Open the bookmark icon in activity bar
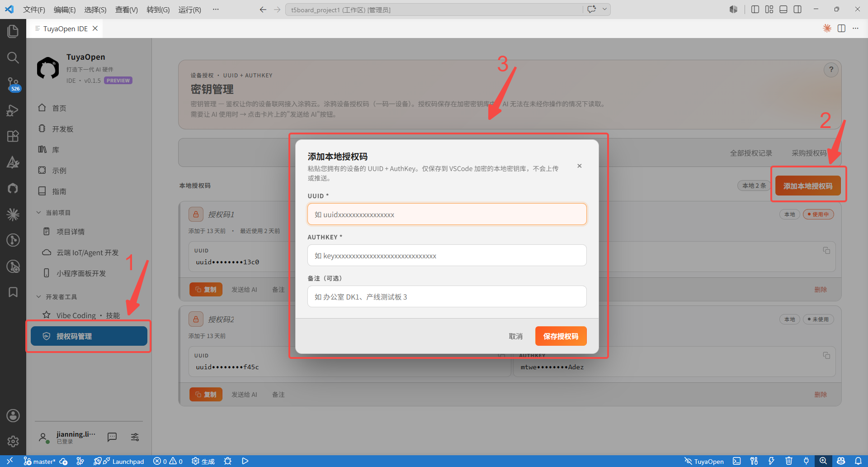868x467 pixels. pyautogui.click(x=13, y=292)
